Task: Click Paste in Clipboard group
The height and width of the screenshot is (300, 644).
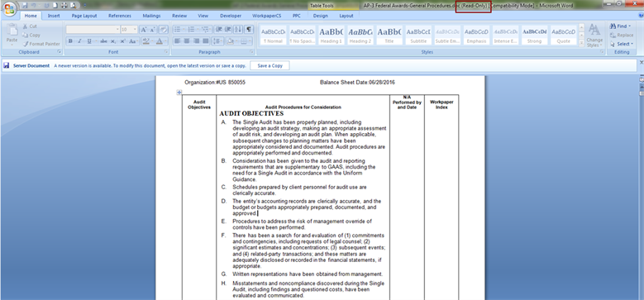Action: [12, 35]
